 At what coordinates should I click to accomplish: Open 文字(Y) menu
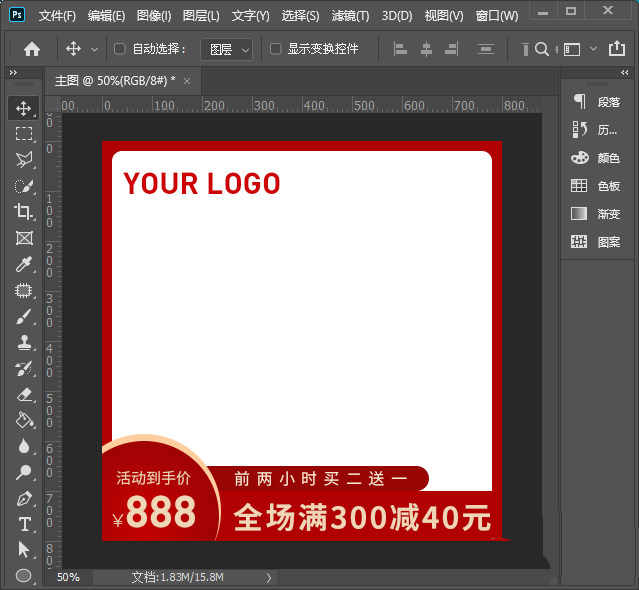point(251,15)
